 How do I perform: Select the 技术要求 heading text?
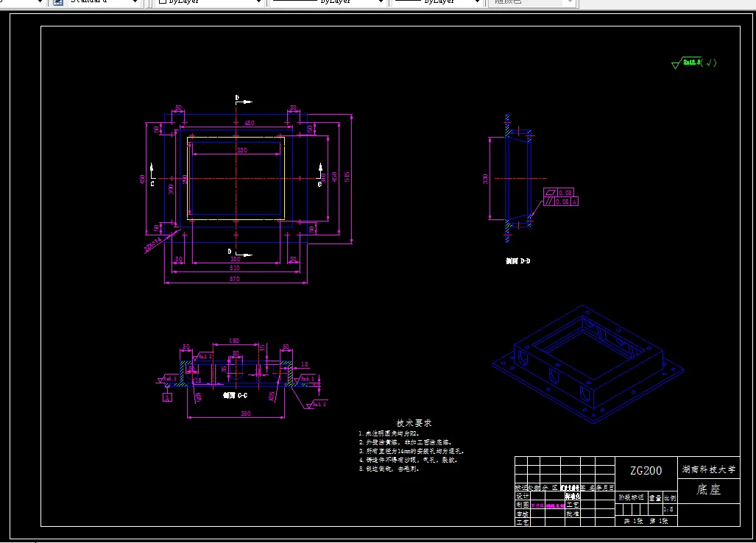point(414,423)
